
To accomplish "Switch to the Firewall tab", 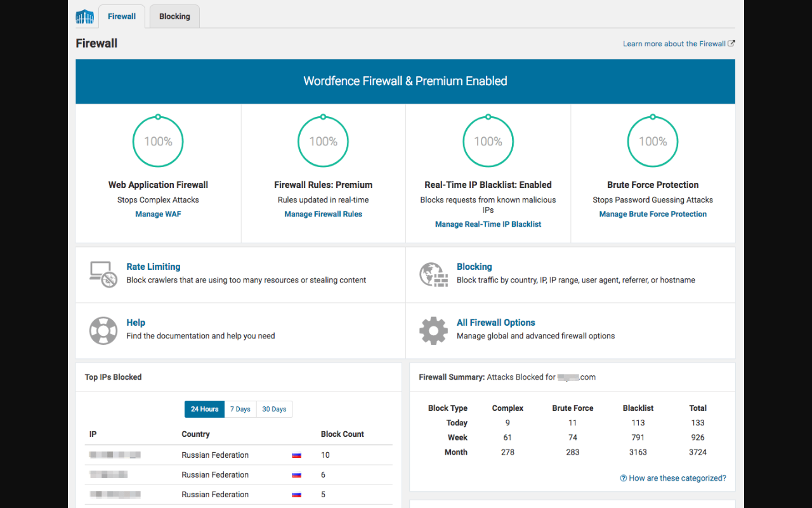I will [x=122, y=17].
